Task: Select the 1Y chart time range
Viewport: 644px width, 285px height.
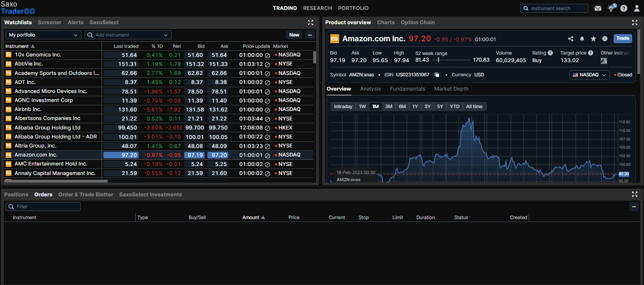Action: click(x=415, y=106)
